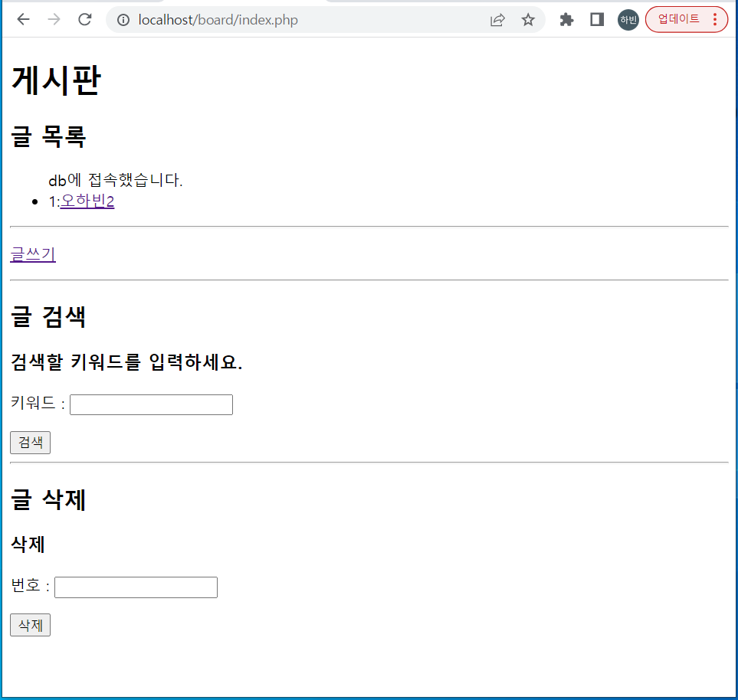Open the site information icon in address bar
The width and height of the screenshot is (738, 700).
(123, 19)
